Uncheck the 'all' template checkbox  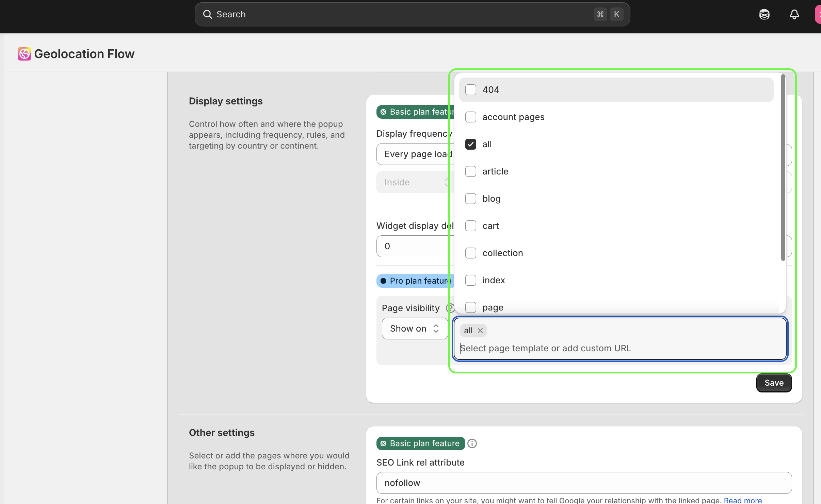pyautogui.click(x=470, y=144)
